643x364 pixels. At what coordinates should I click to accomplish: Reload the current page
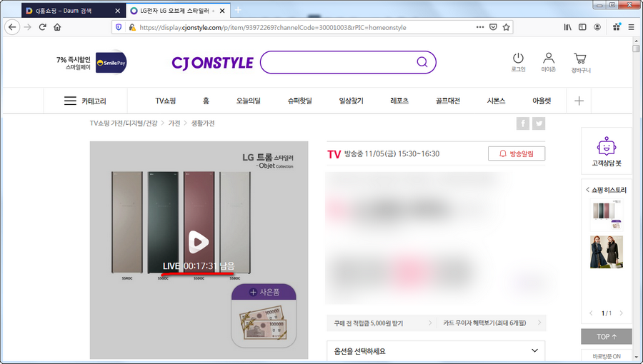[x=42, y=27]
